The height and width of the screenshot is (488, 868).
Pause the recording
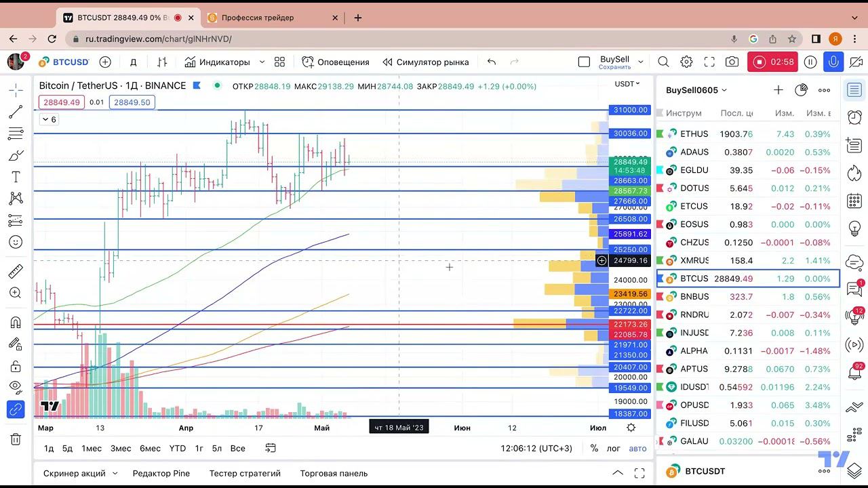point(810,62)
